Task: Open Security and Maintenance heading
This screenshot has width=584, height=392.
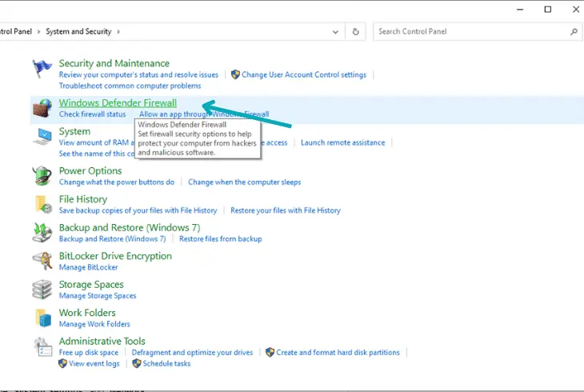Action: point(114,63)
